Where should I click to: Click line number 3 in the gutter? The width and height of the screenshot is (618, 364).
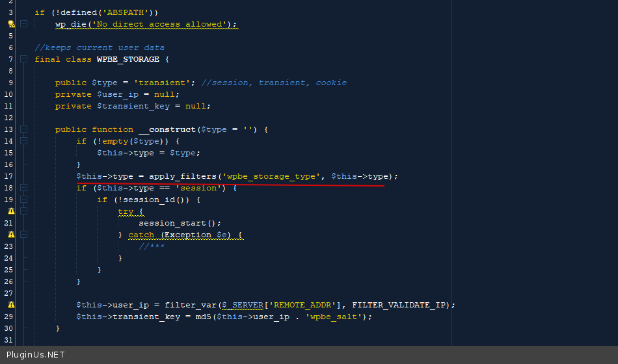point(10,12)
